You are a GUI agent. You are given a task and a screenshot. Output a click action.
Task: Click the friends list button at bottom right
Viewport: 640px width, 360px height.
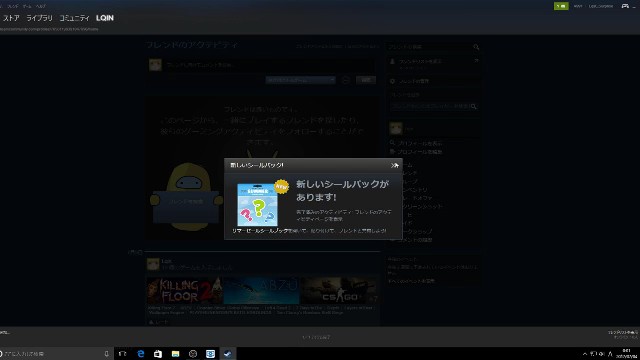click(623, 335)
